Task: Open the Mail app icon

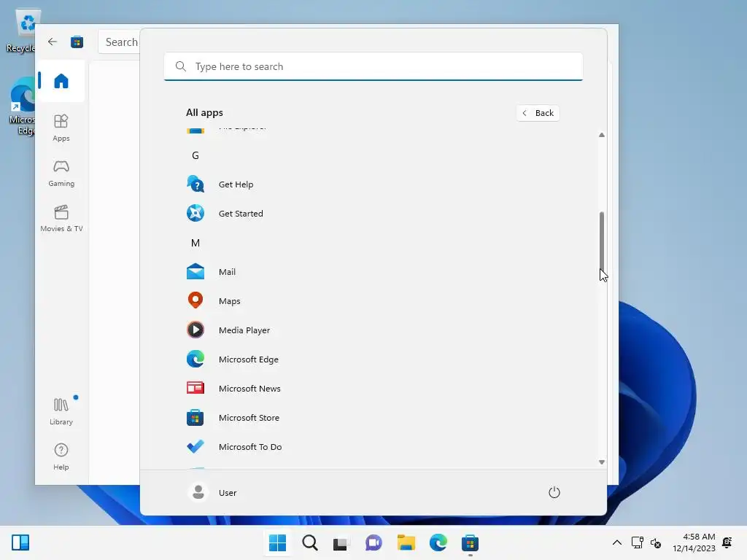Action: [196, 272]
